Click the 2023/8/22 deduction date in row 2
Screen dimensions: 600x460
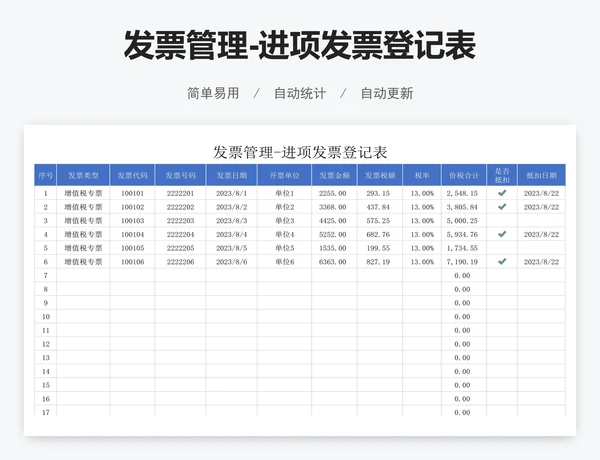click(541, 207)
